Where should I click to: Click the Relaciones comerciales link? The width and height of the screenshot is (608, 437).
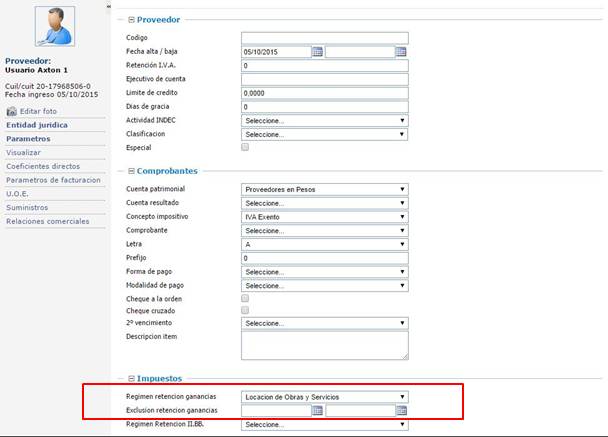click(x=48, y=221)
